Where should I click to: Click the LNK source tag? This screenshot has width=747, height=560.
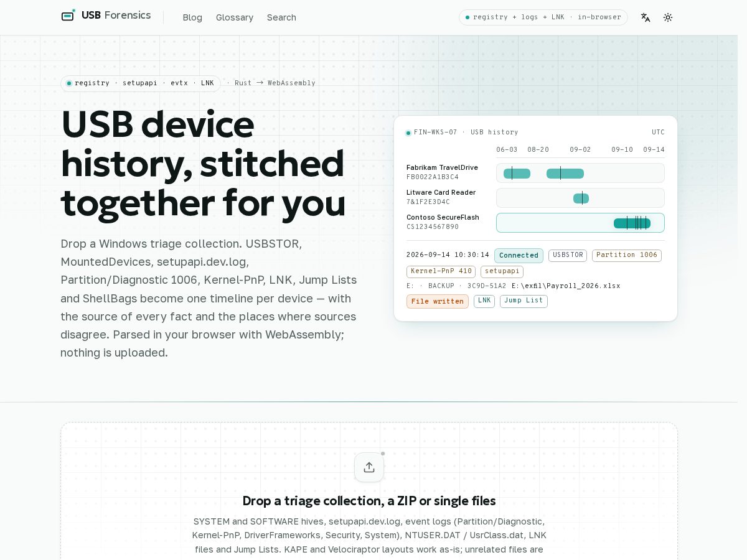click(484, 301)
